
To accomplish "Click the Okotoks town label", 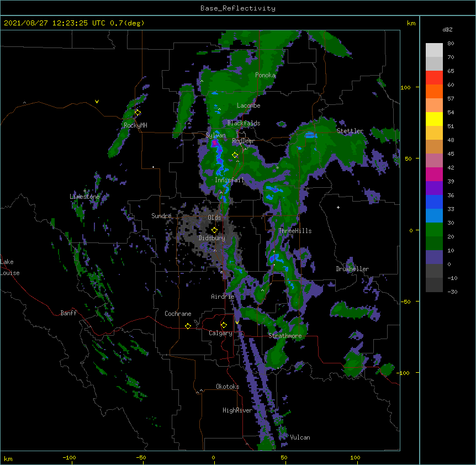I will pos(228,387).
